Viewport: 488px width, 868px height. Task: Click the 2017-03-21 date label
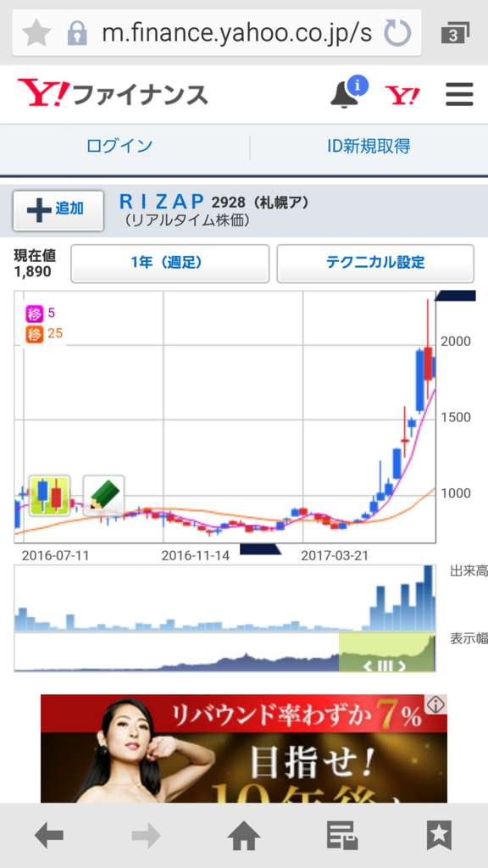click(x=335, y=556)
